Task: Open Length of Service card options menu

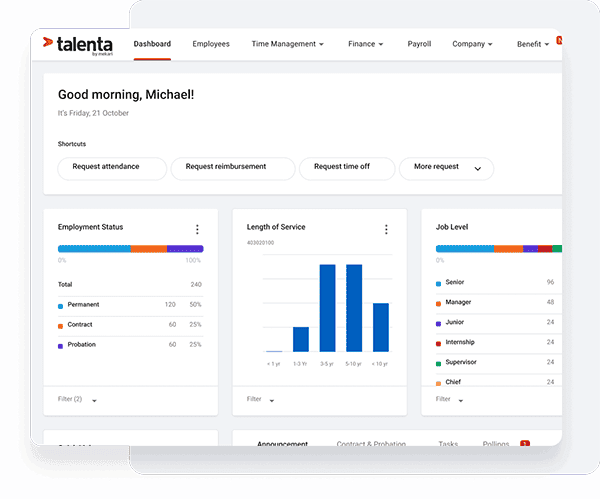Action: tap(386, 230)
